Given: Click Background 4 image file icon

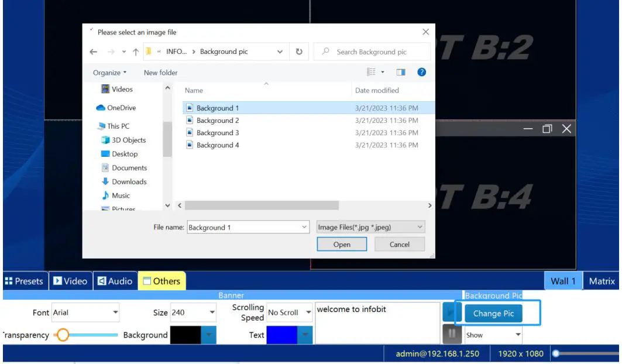Looking at the screenshot, I should pyautogui.click(x=190, y=145).
